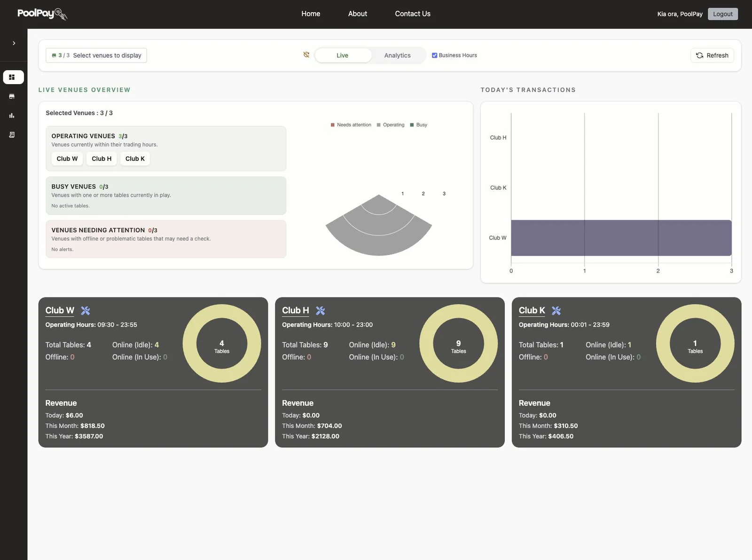
Task: Open the venues storefront icon in sidebar
Action: (x=12, y=96)
